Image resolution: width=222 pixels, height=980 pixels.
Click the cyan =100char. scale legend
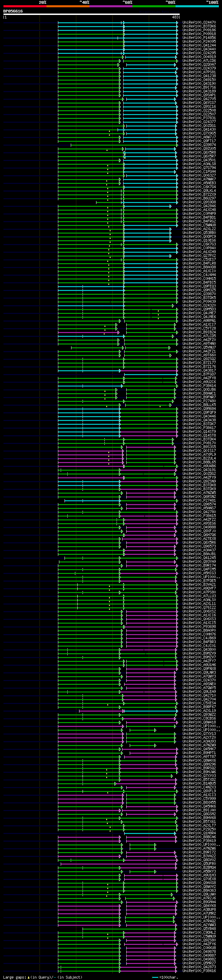(x=165, y=977)
